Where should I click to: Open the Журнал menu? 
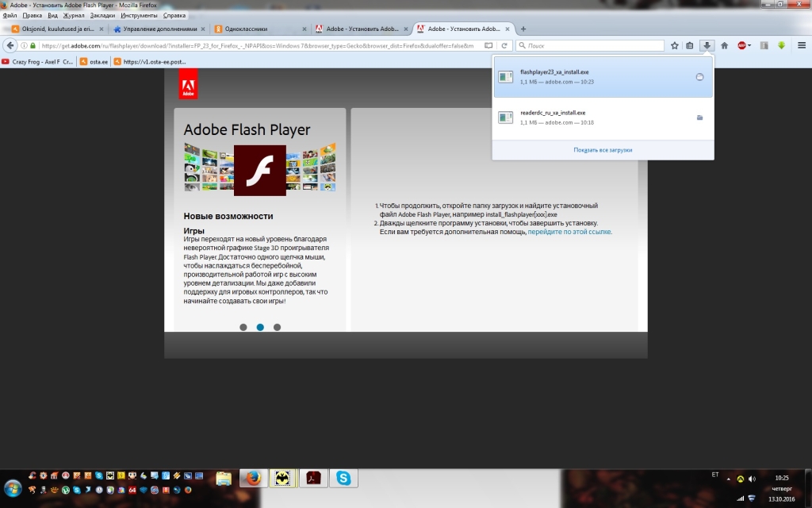[74, 16]
